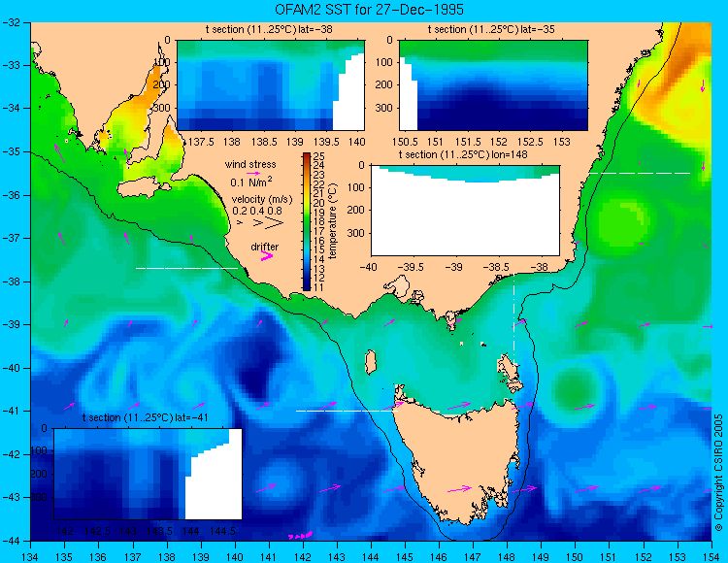Select the temperature colour bar legend

coord(307,221)
